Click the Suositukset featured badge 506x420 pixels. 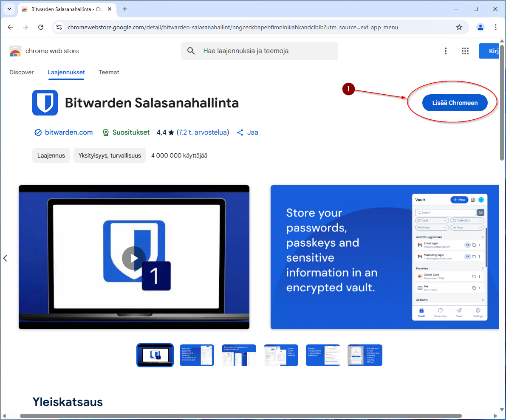[126, 132]
